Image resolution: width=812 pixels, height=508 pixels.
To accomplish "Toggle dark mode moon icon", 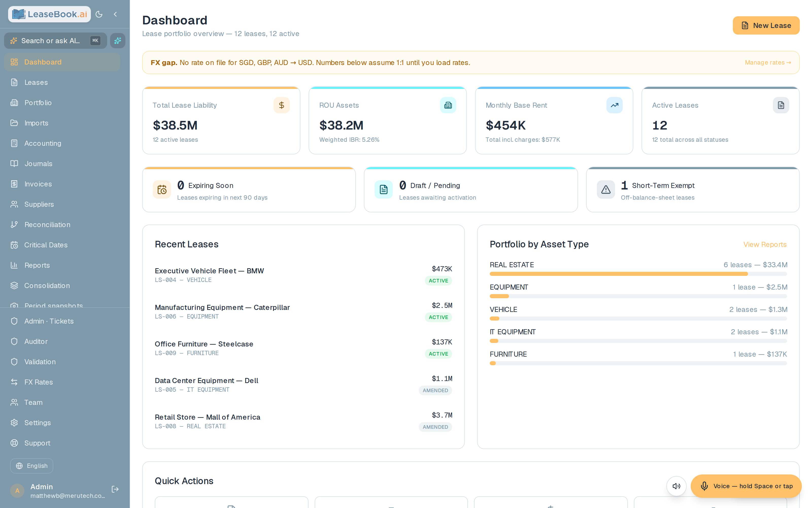I will pyautogui.click(x=99, y=14).
